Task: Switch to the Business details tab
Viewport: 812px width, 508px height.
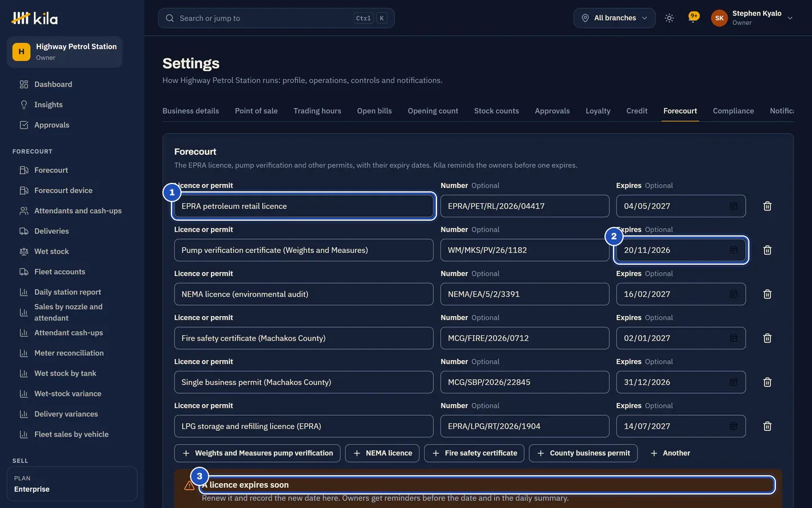Action: [x=191, y=111]
